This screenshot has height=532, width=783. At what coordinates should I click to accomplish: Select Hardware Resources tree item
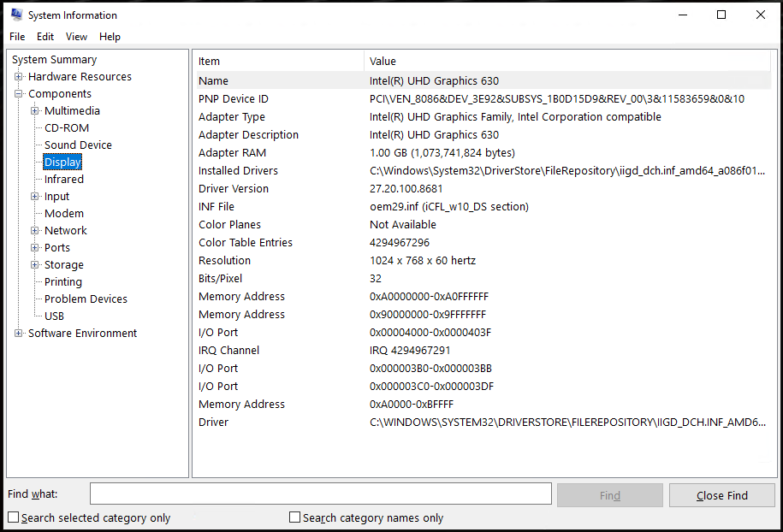tap(80, 76)
